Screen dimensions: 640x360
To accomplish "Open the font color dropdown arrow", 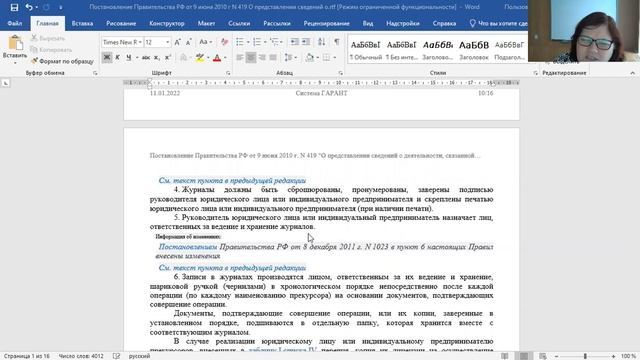I will (225, 58).
